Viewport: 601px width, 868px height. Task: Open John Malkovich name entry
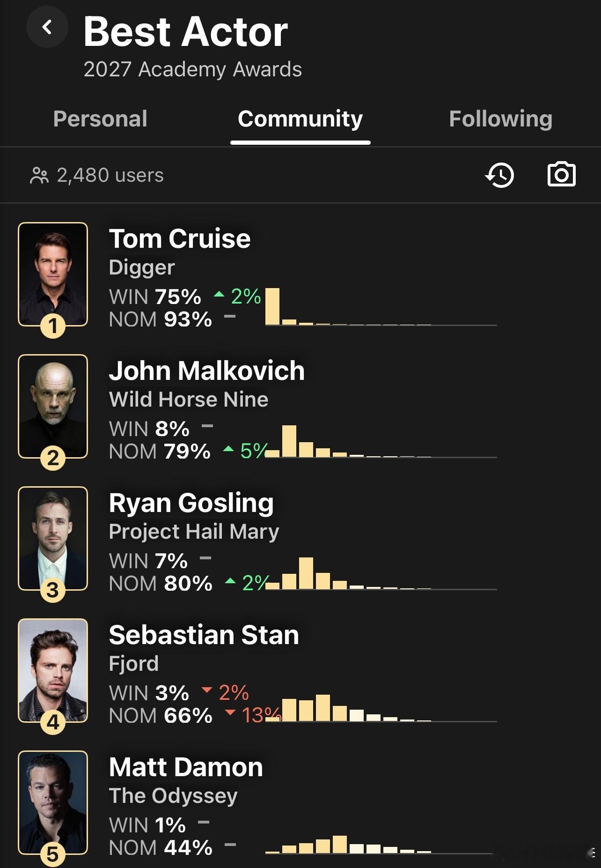click(x=206, y=371)
